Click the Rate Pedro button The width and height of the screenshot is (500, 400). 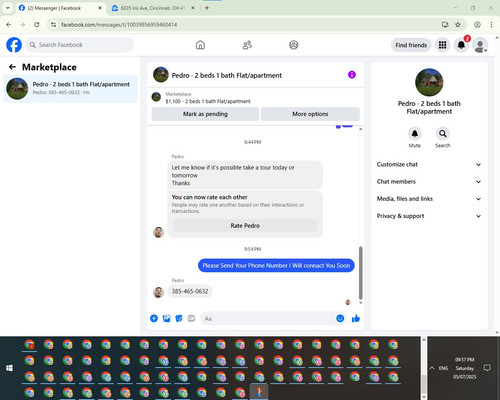pyautogui.click(x=245, y=226)
